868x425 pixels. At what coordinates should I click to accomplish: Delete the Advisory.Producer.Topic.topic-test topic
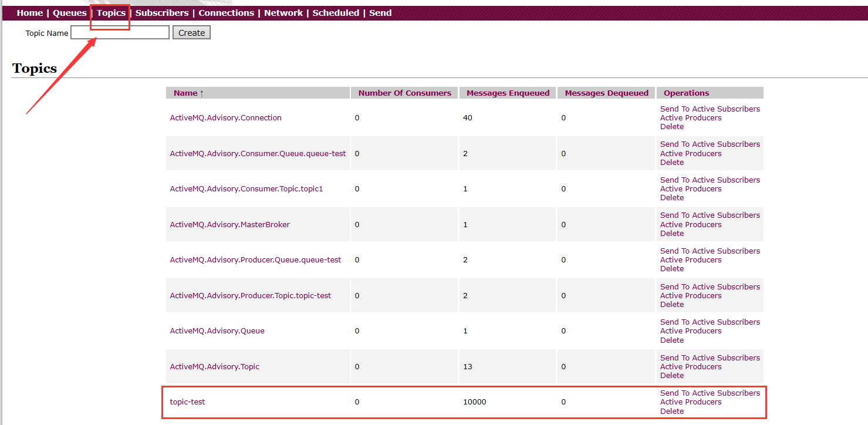click(x=672, y=305)
